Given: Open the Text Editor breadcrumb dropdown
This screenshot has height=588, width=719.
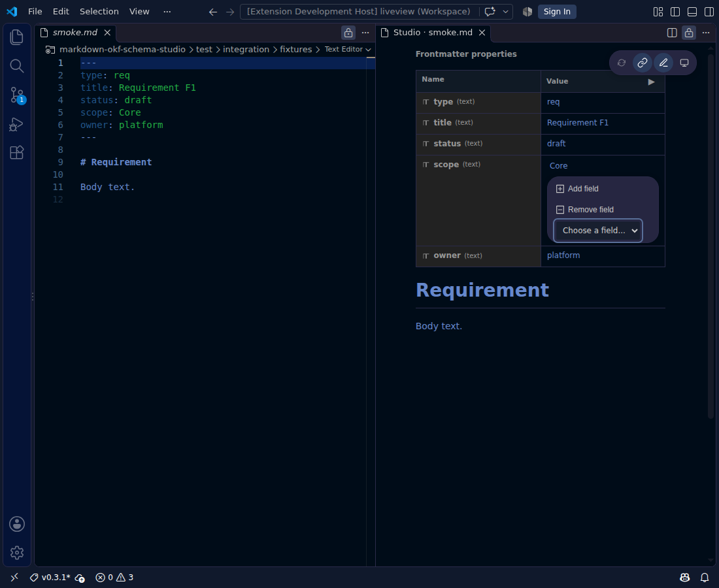Looking at the screenshot, I should (x=348, y=49).
